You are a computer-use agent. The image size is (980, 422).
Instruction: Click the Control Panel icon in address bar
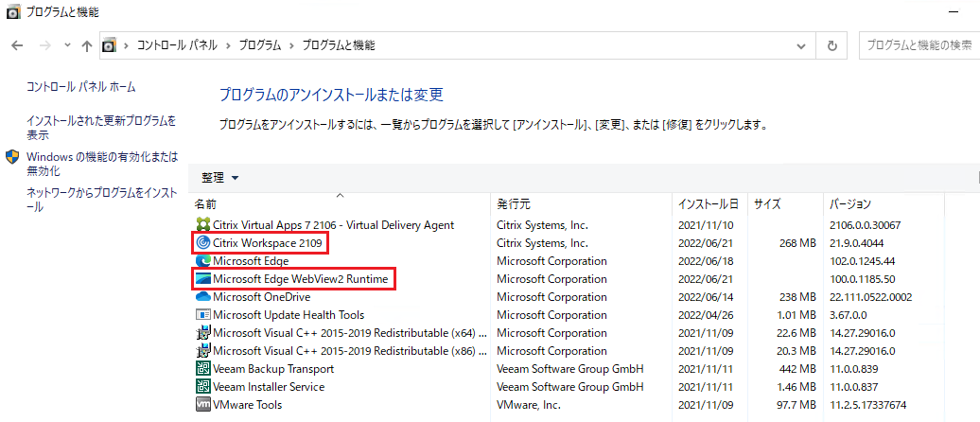coord(110,45)
